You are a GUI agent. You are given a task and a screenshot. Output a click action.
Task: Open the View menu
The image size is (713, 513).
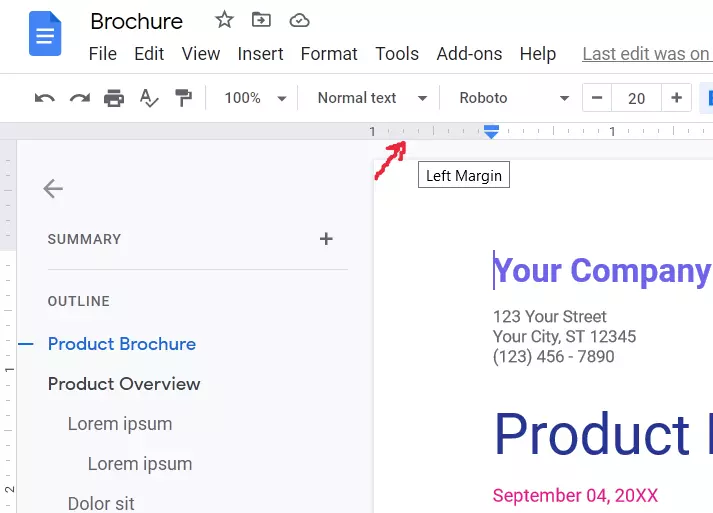pyautogui.click(x=201, y=54)
